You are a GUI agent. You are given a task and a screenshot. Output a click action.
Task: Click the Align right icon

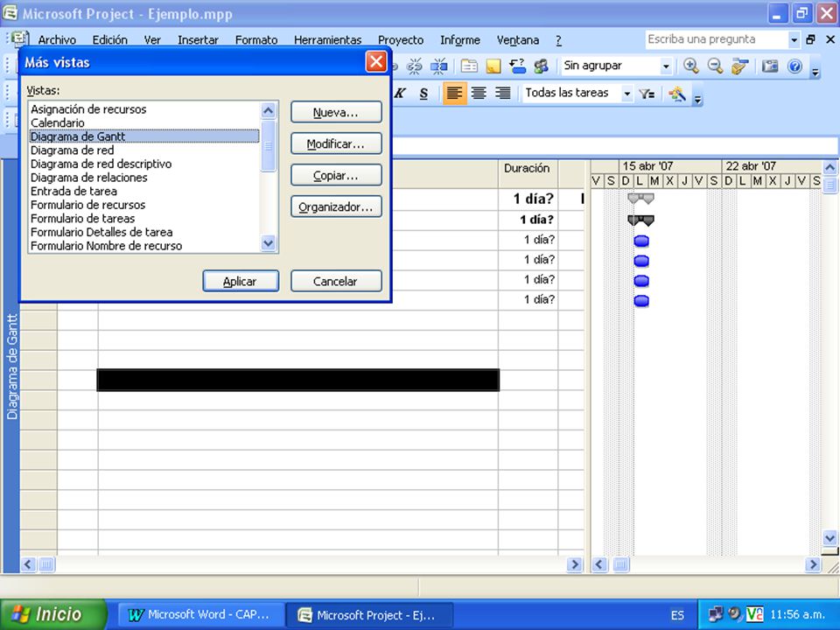[502, 94]
